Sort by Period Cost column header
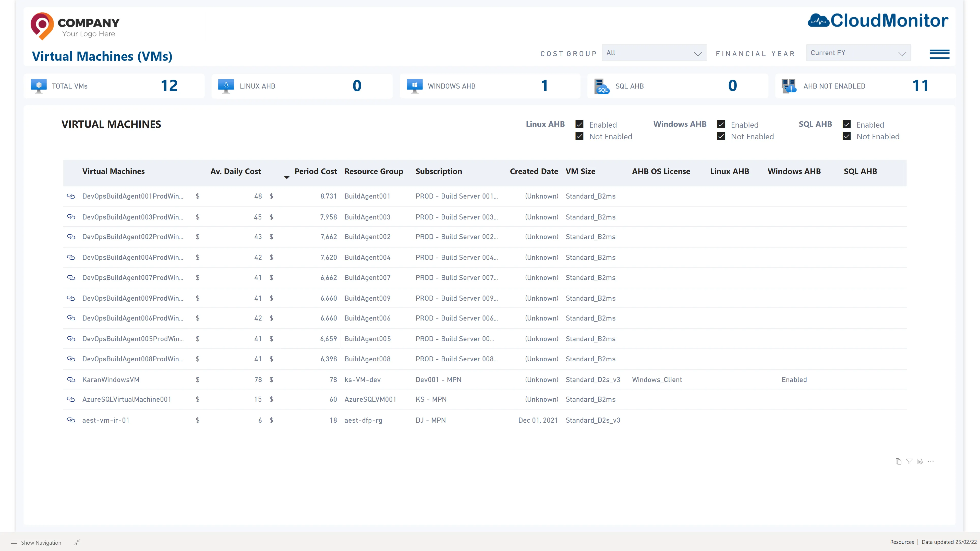Viewport: 980px width, 551px height. coord(316,172)
